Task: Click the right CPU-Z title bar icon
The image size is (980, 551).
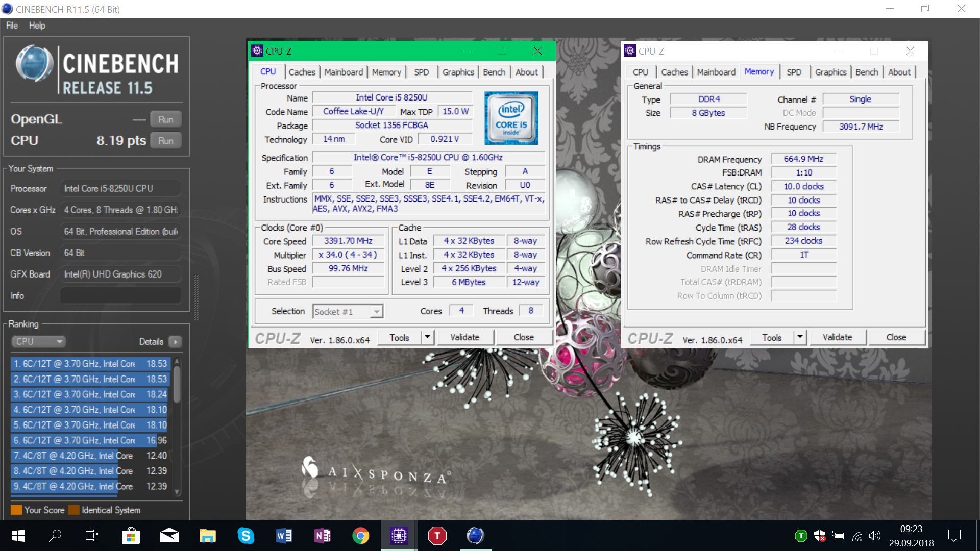Action: click(630, 51)
